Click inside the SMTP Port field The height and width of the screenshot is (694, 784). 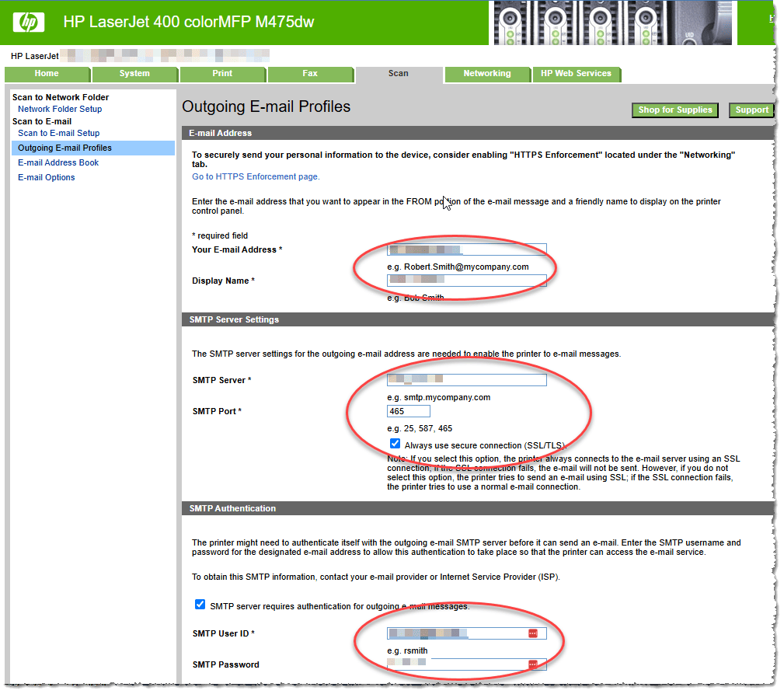(408, 411)
